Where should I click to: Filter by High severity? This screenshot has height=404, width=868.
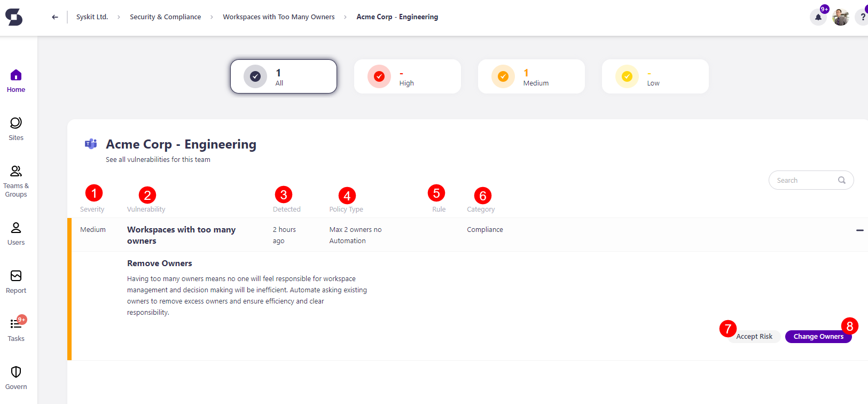(x=407, y=76)
